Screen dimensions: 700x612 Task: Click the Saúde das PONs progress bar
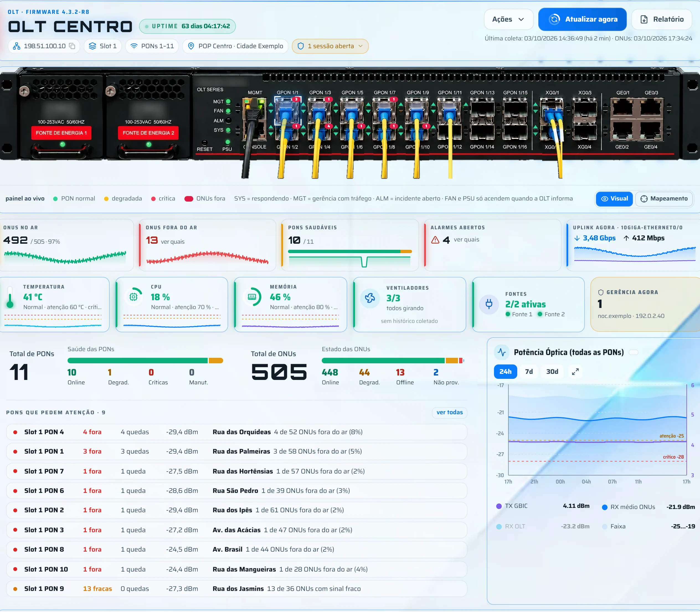click(145, 361)
